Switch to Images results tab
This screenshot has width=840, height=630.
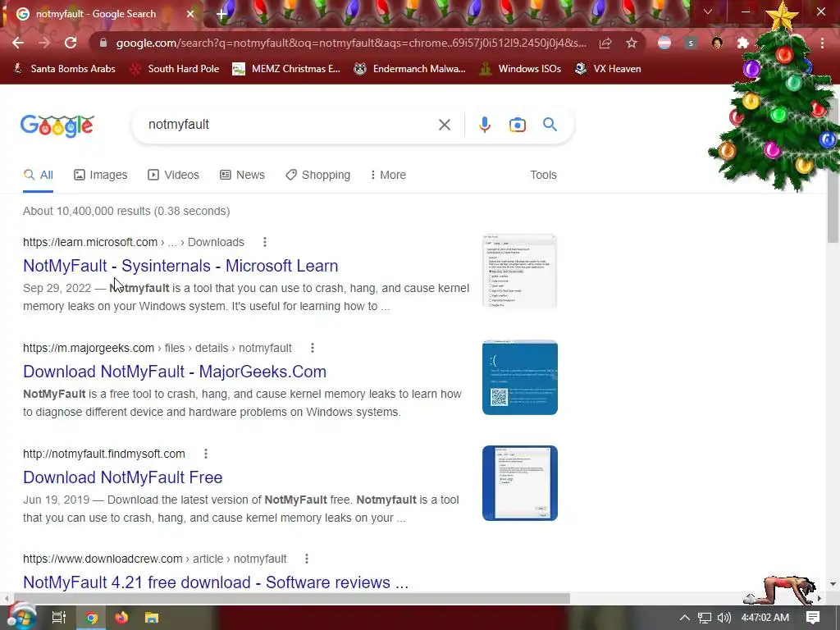101,176
